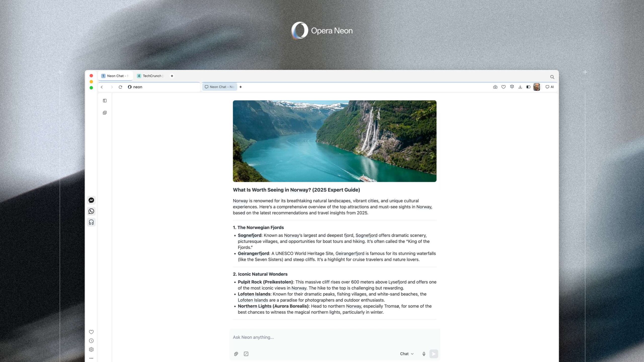Image resolution: width=644 pixels, height=362 pixels.
Task: Open Messenger from the sidebar
Action: (x=91, y=200)
